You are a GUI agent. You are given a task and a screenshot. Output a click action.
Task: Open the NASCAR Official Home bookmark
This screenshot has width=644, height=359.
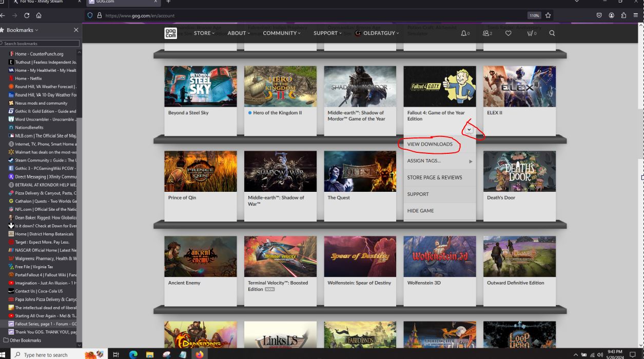pos(42,250)
